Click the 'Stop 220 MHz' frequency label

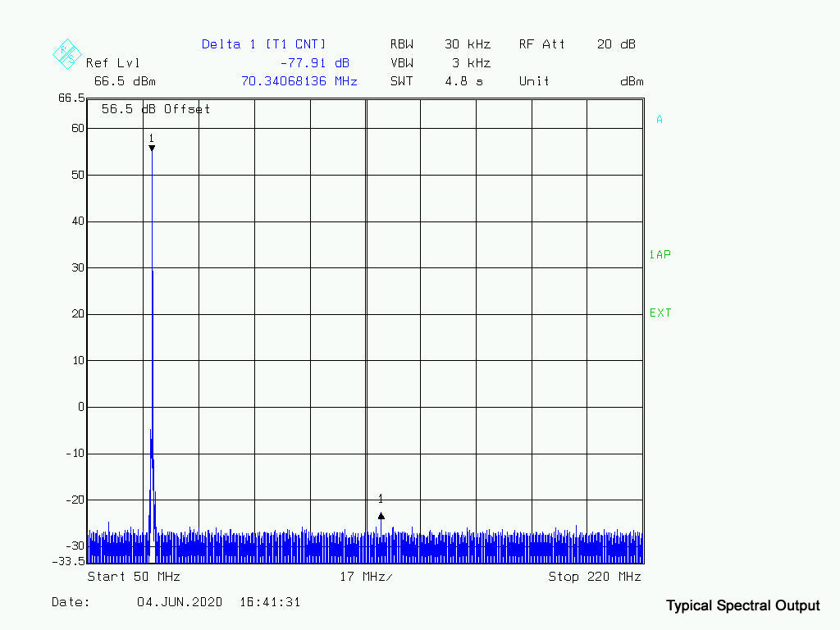tap(594, 577)
